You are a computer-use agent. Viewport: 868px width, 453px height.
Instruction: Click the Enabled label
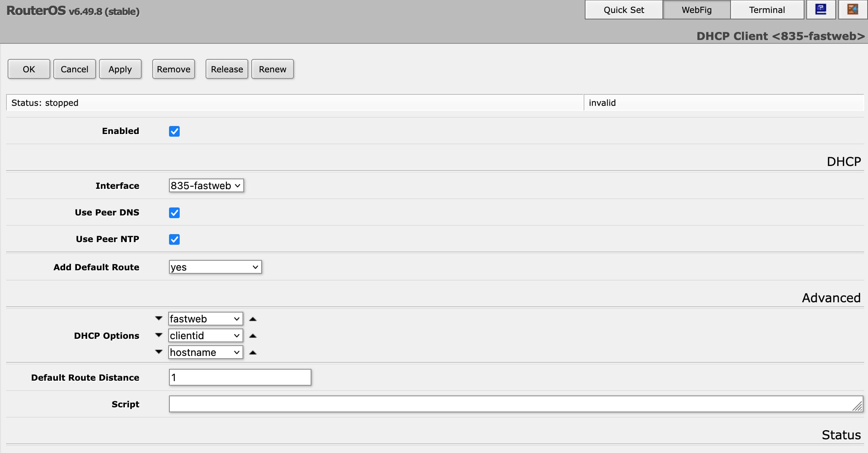[120, 131]
